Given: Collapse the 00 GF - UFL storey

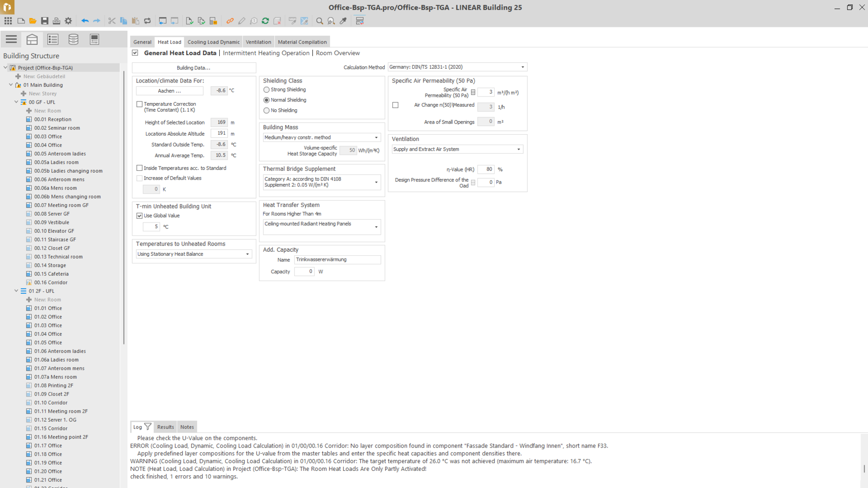Looking at the screenshot, I should click(17, 102).
